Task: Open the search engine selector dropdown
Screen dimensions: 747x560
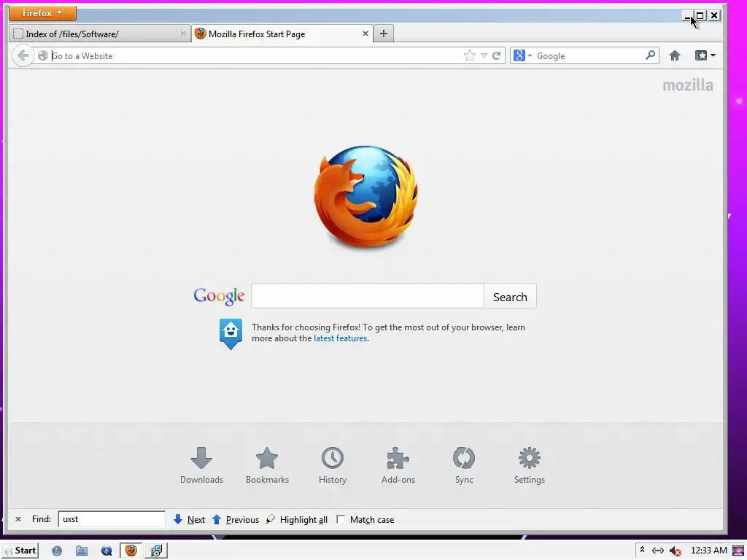Action: (x=522, y=55)
